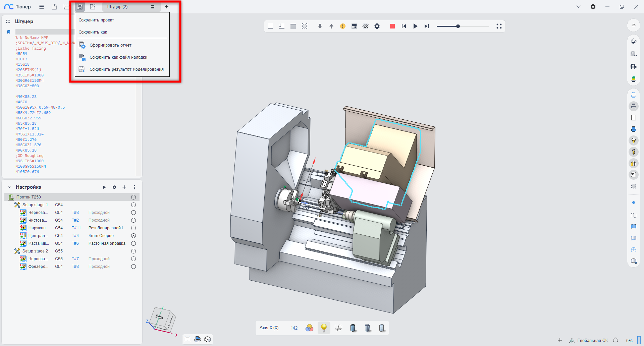Image resolution: width=644 pixels, height=346 pixels.
Task: Click the simulation speed slider handle
Action: point(458,26)
